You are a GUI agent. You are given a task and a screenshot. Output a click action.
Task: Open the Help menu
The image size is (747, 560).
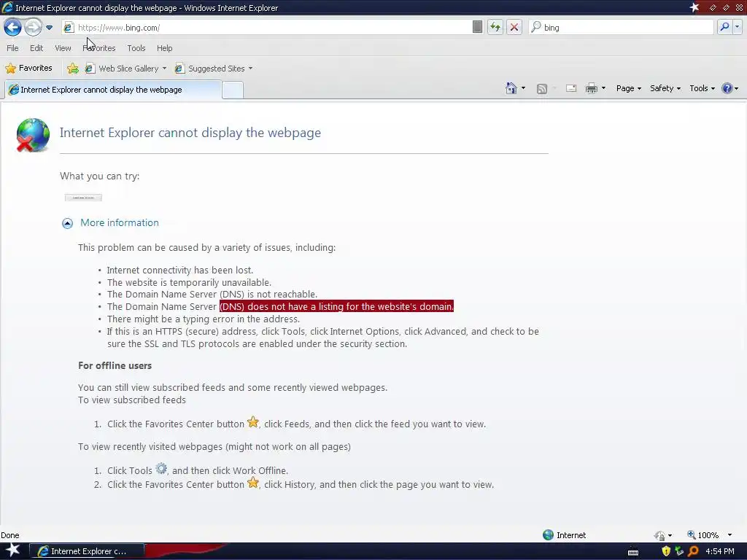tap(164, 48)
